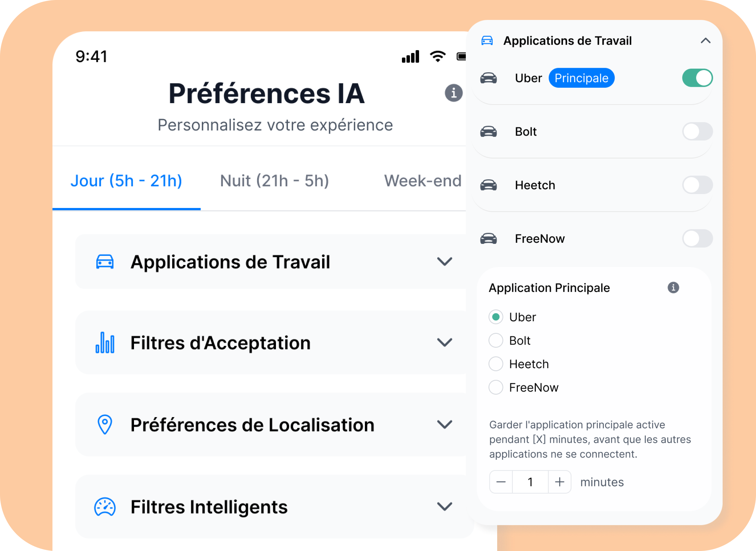
Task: Click the car icon beside Heetch
Action: [488, 185]
